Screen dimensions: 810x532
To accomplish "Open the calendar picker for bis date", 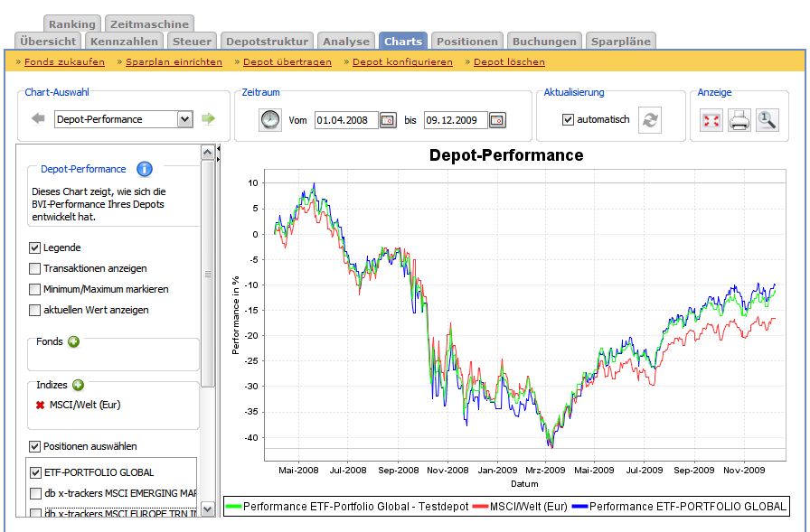I will point(497,120).
